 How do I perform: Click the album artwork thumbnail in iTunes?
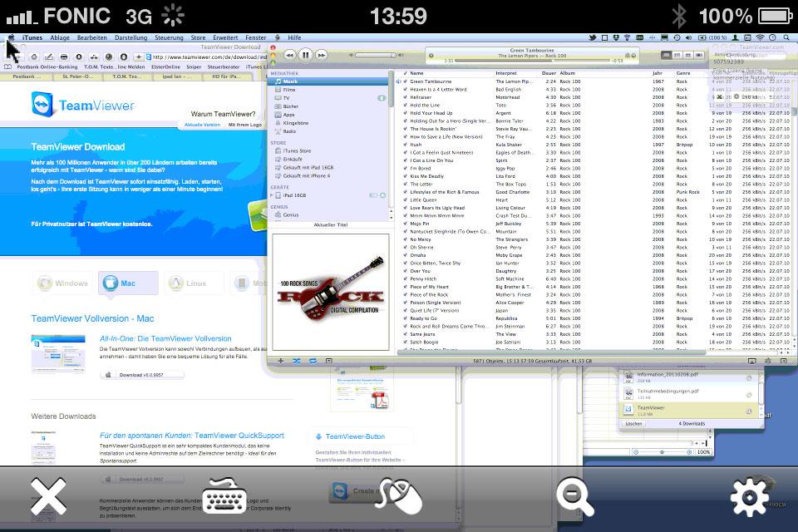pos(331,293)
